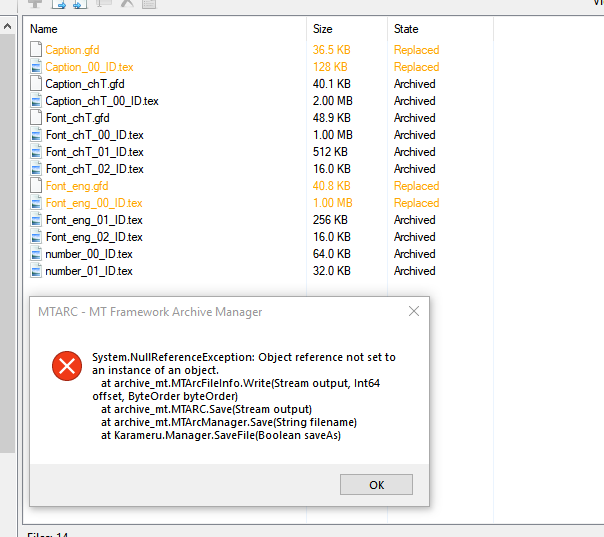Viewport: 604px width, 537px height.
Task: Click the file icon beside Caption_chT.gfd
Action: click(36, 84)
